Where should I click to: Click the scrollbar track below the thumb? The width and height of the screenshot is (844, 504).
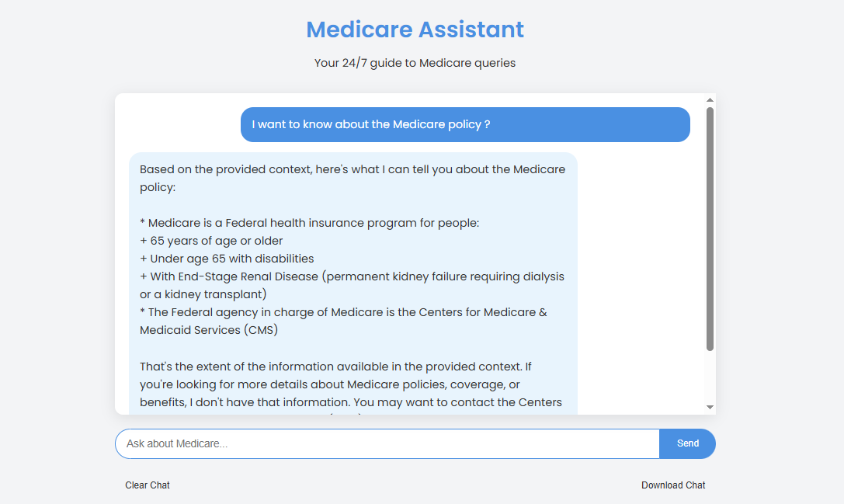710,377
